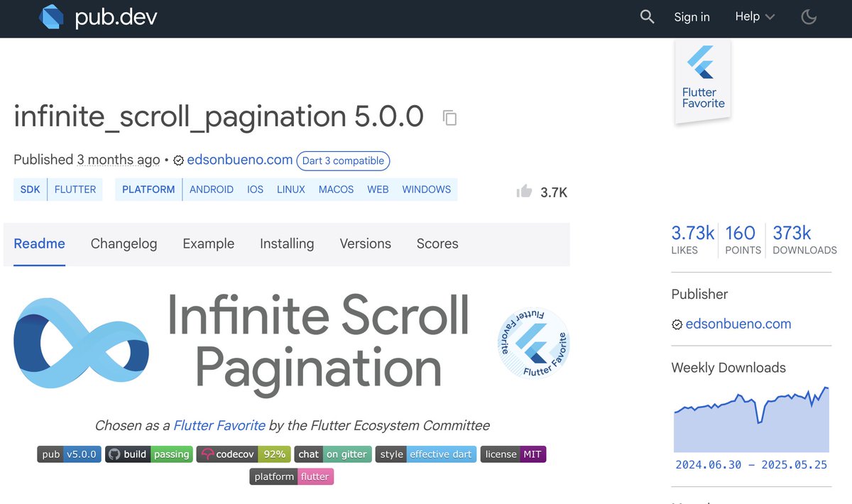Click the pub v5.0.0 badge
Image resolution: width=852 pixels, height=504 pixels.
coord(69,454)
